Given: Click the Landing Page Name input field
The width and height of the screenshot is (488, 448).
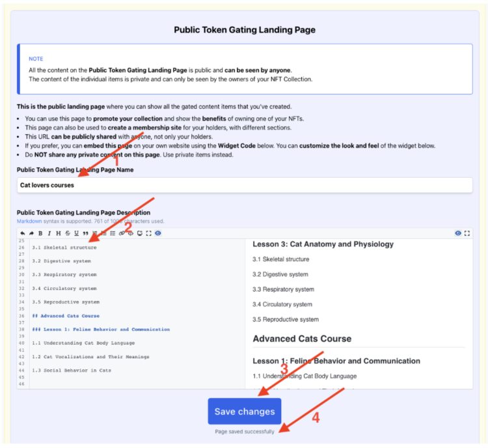Looking at the screenshot, I should 244,185.
